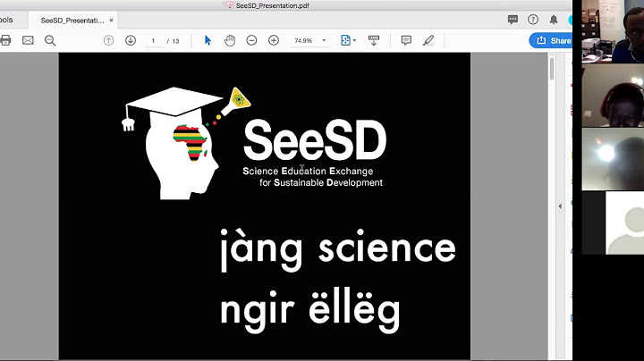Image resolution: width=644 pixels, height=361 pixels.
Task: Open the Help question mark icon
Action: pyautogui.click(x=533, y=20)
